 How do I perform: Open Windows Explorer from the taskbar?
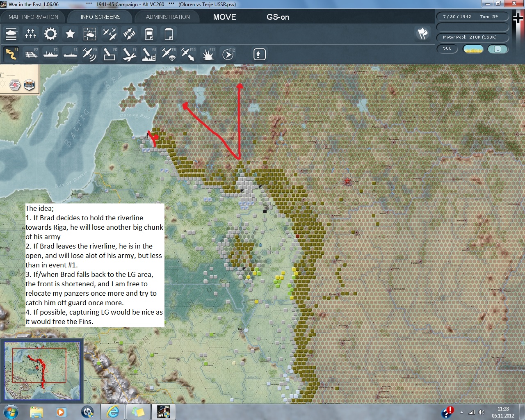(x=36, y=412)
